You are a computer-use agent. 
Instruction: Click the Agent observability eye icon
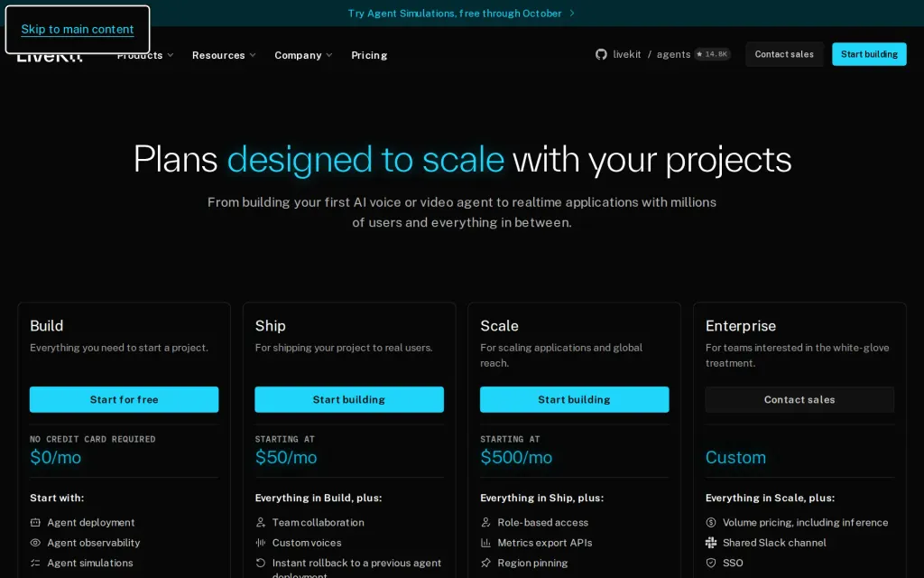point(35,543)
